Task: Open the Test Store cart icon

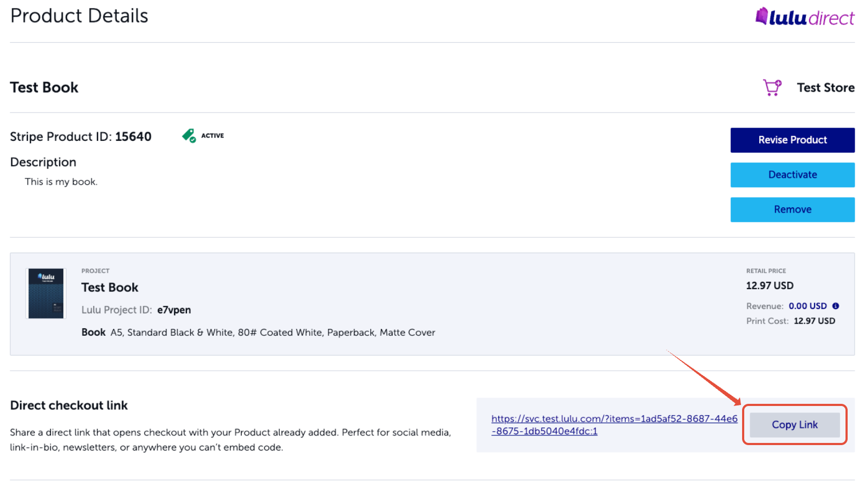Action: point(772,87)
